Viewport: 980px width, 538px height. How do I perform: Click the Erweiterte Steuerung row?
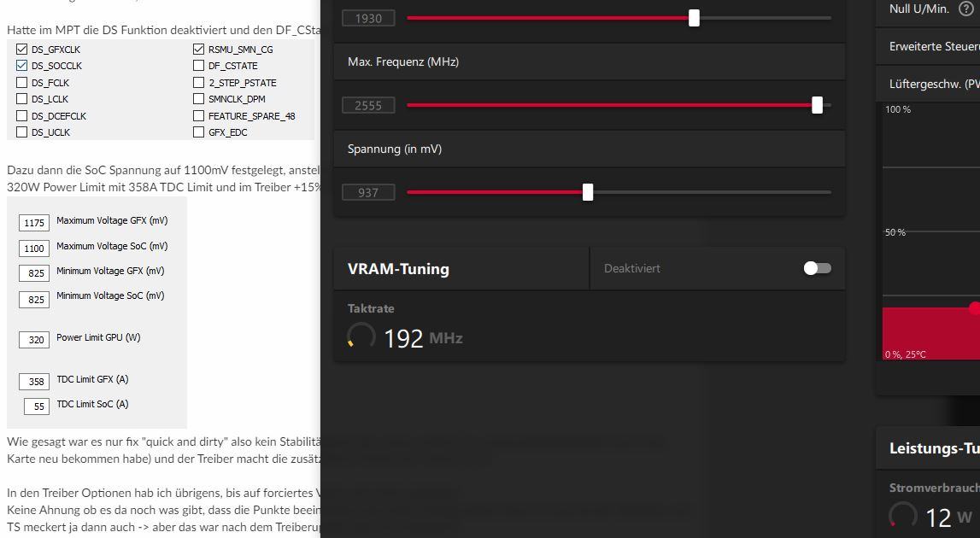pos(928,46)
